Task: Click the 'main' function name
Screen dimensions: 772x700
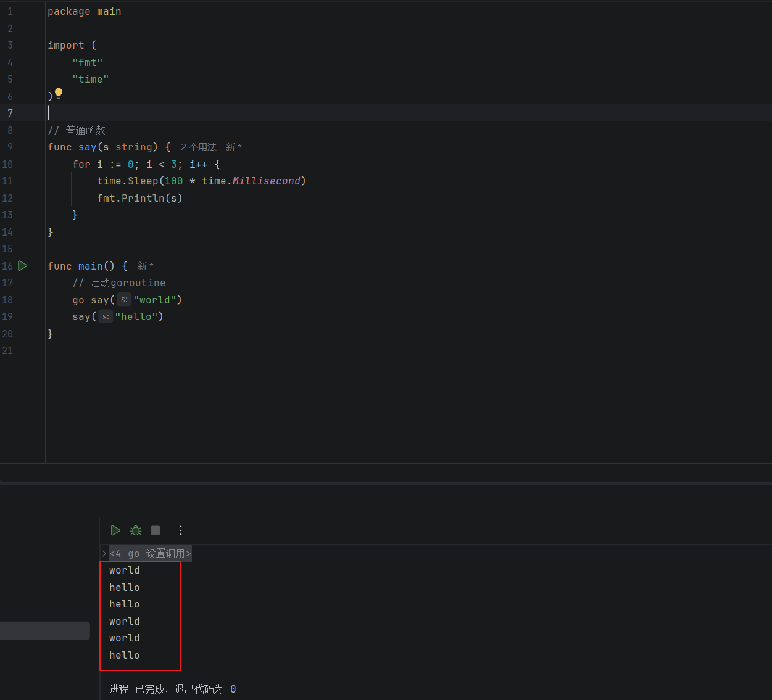Action: pyautogui.click(x=91, y=266)
